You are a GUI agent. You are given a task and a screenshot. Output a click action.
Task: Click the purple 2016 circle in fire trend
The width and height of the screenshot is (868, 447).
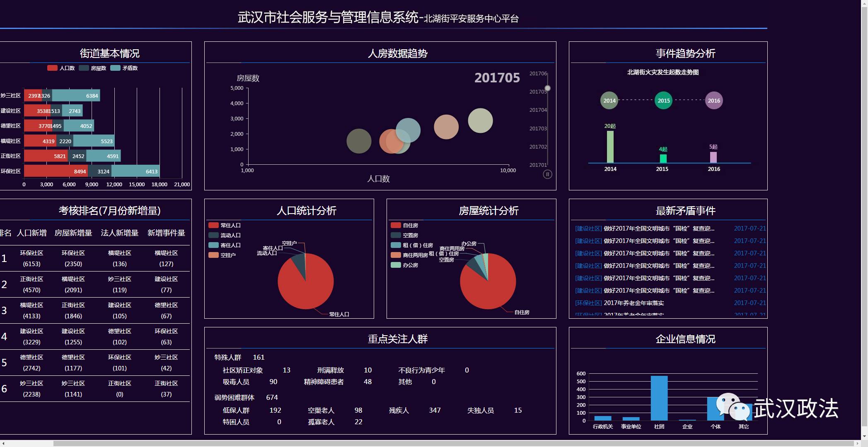714,101
